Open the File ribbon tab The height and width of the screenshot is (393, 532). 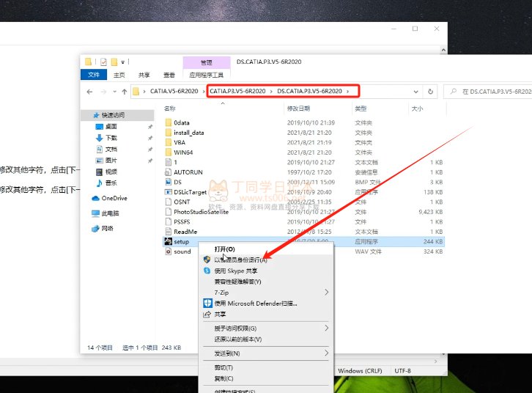[94, 75]
